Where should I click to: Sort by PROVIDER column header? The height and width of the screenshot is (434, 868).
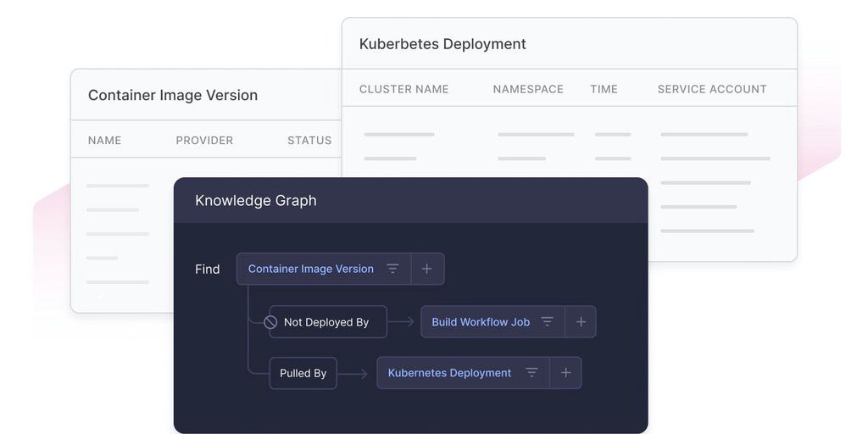204,141
